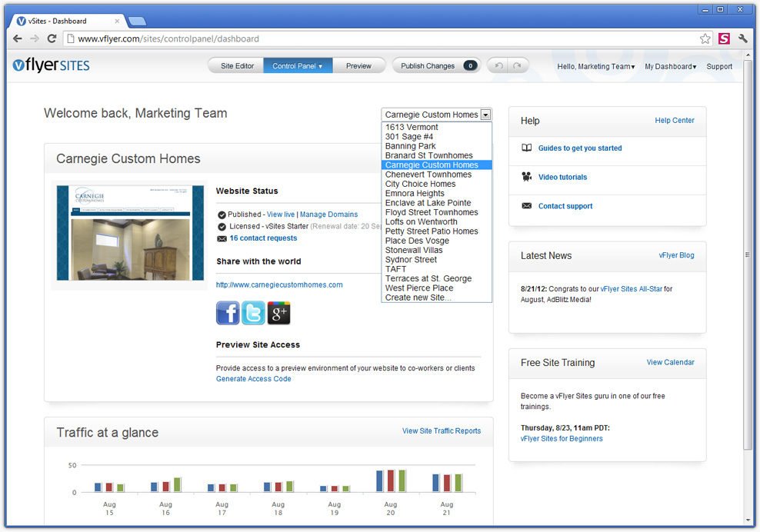760x532 pixels.
Task: Click the camera icon beside Video tutorials
Action: pos(526,176)
